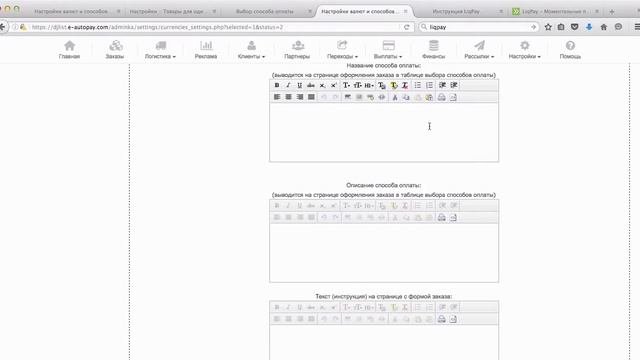Go to Главная home page

coord(69,50)
